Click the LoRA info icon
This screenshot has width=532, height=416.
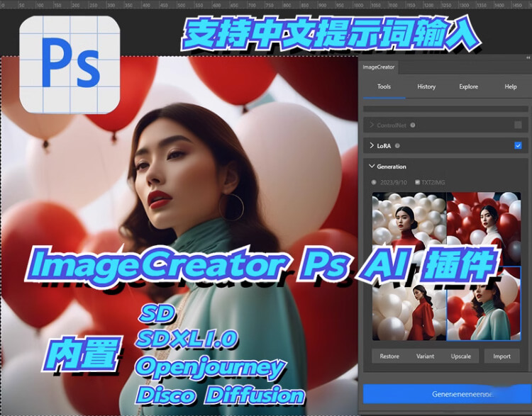click(x=397, y=146)
